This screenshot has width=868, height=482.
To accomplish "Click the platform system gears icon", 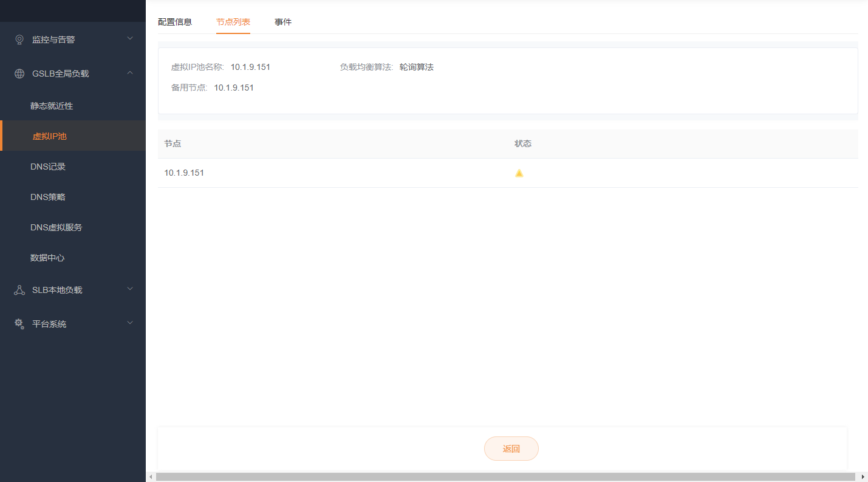I will tap(19, 324).
